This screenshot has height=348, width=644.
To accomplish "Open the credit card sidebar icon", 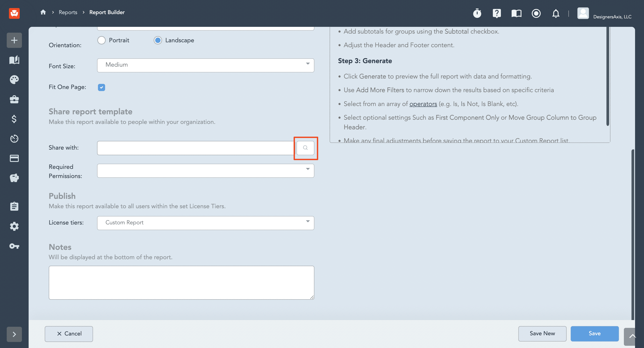I will point(14,158).
